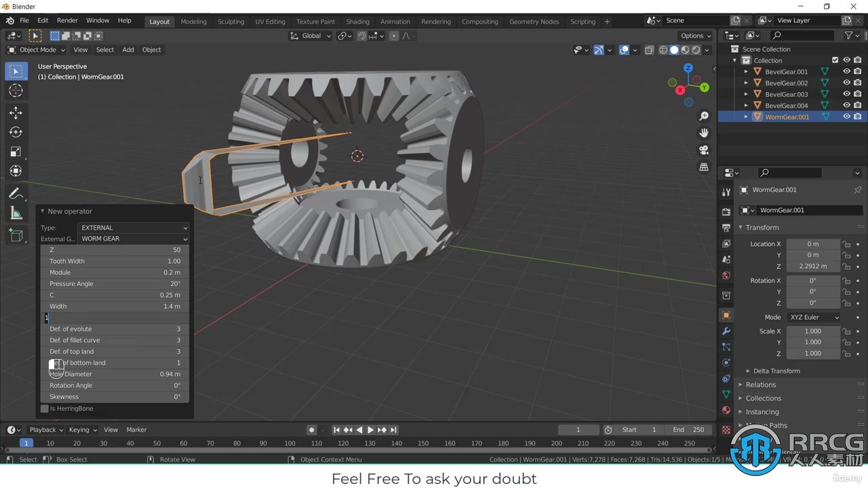The height and width of the screenshot is (488, 868).
Task: Click the pan view hand icon
Action: pos(704,133)
